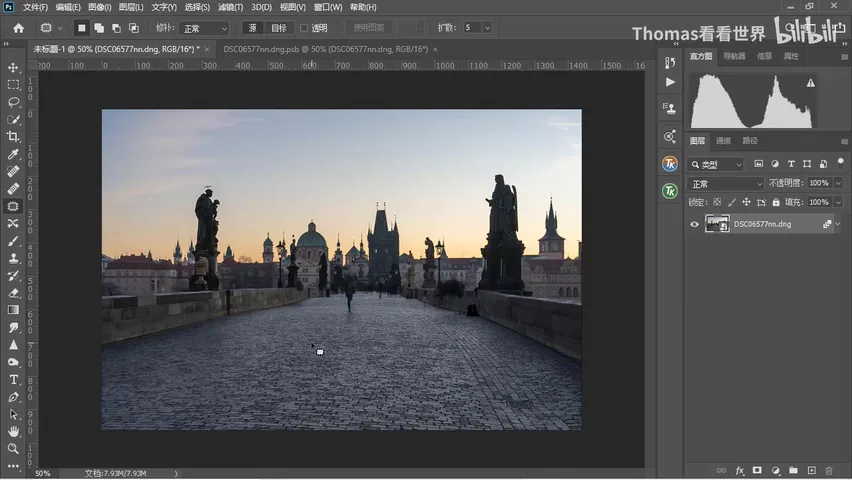Open the orange TK plugin panel

[x=670, y=164]
